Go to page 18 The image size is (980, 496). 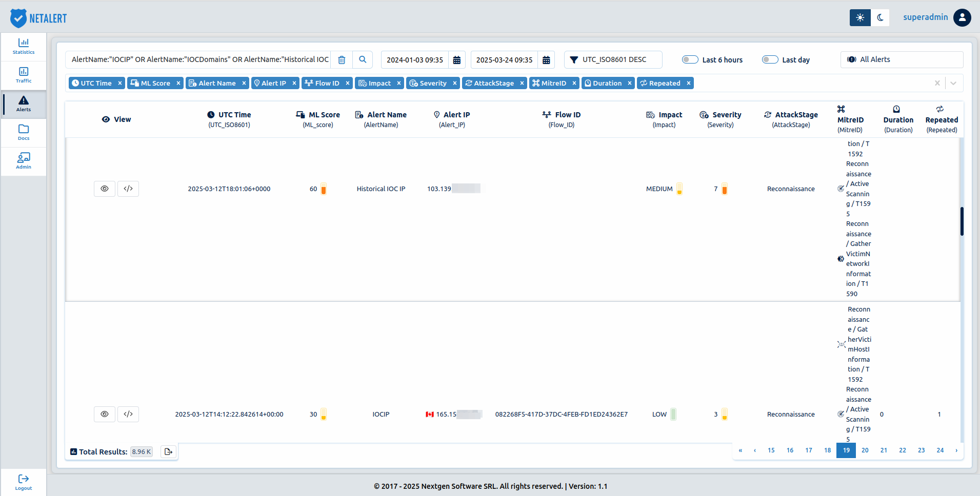pos(828,450)
